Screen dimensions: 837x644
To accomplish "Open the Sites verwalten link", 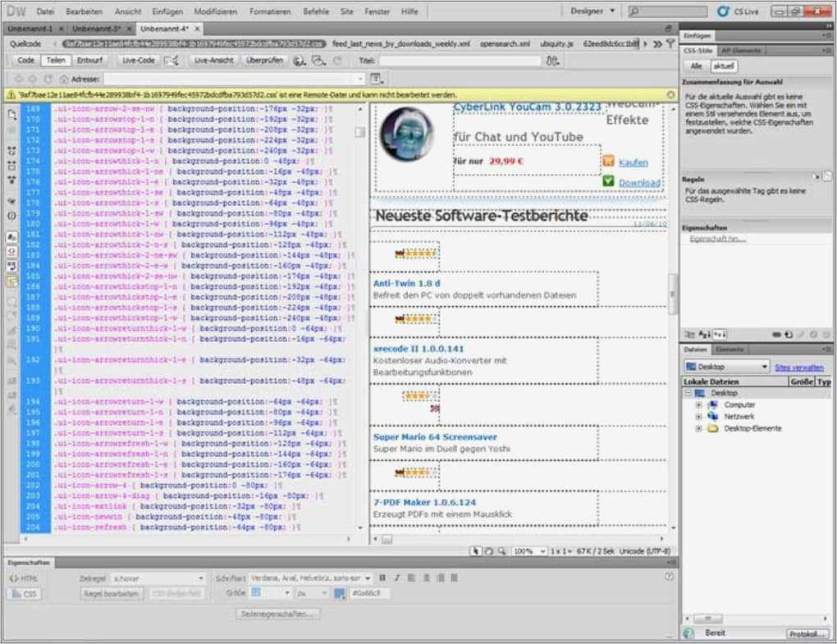I will coord(799,367).
